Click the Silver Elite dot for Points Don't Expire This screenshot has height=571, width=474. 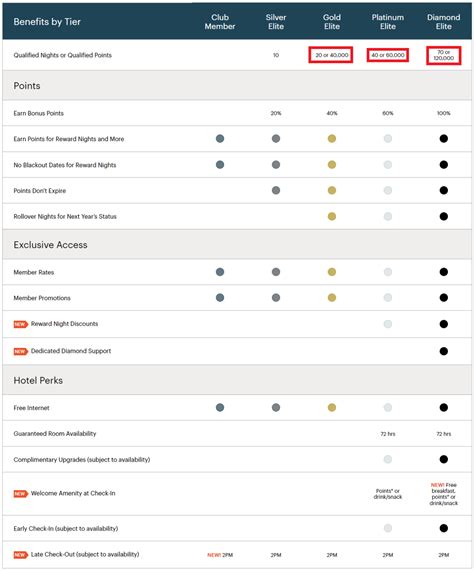[276, 190]
